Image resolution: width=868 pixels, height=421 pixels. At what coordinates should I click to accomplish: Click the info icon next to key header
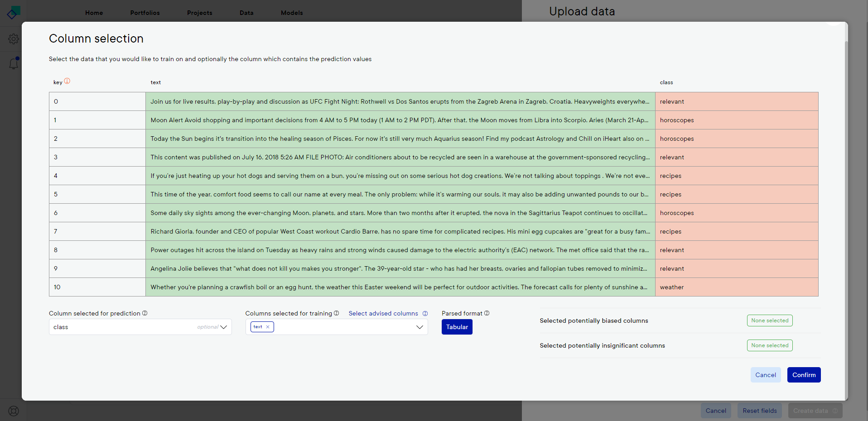point(67,81)
